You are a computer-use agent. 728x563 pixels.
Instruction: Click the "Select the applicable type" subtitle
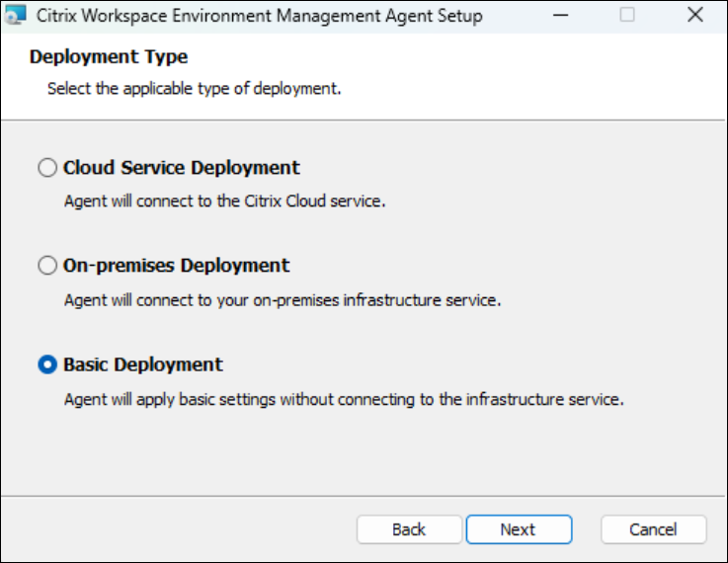[x=195, y=89]
